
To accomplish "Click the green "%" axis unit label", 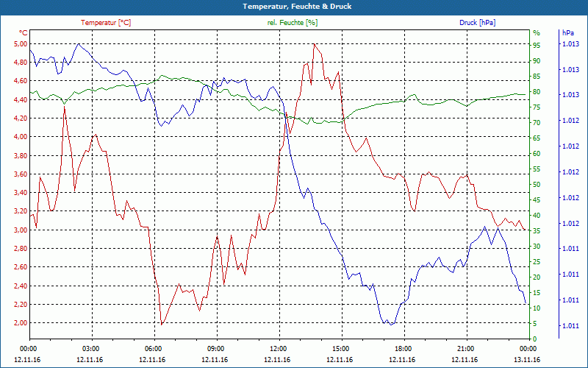I will (x=537, y=33).
